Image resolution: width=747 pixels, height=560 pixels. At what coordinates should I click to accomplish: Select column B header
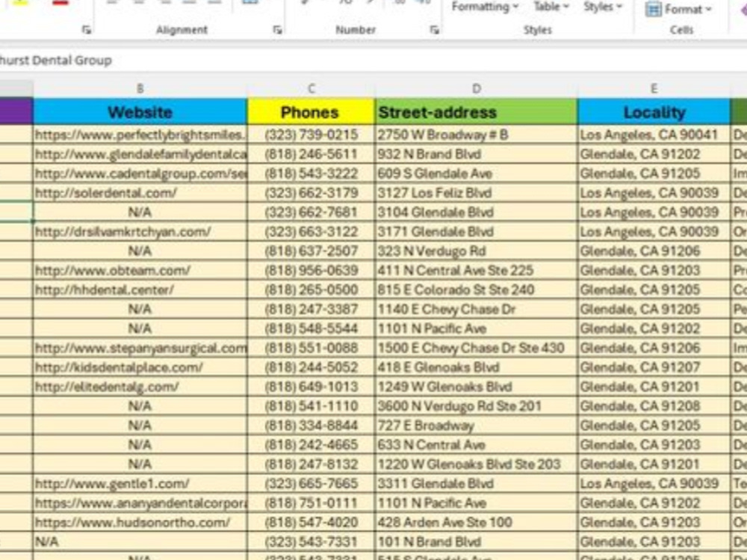pyautogui.click(x=140, y=89)
